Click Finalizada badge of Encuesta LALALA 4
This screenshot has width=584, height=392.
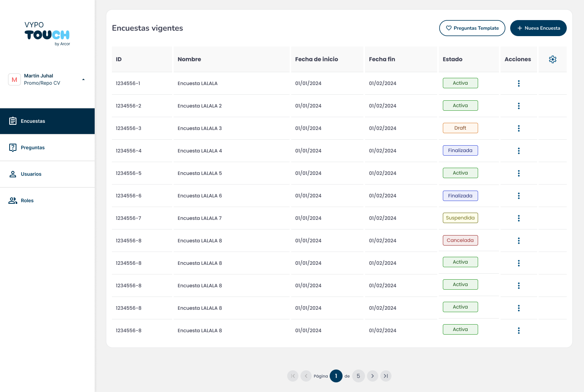460,150
